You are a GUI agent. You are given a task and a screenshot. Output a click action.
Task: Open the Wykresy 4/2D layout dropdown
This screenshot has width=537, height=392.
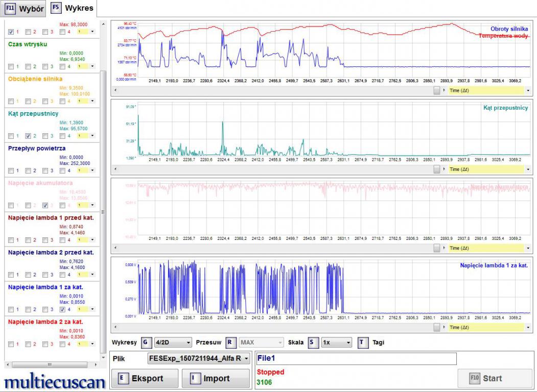pyautogui.click(x=173, y=342)
